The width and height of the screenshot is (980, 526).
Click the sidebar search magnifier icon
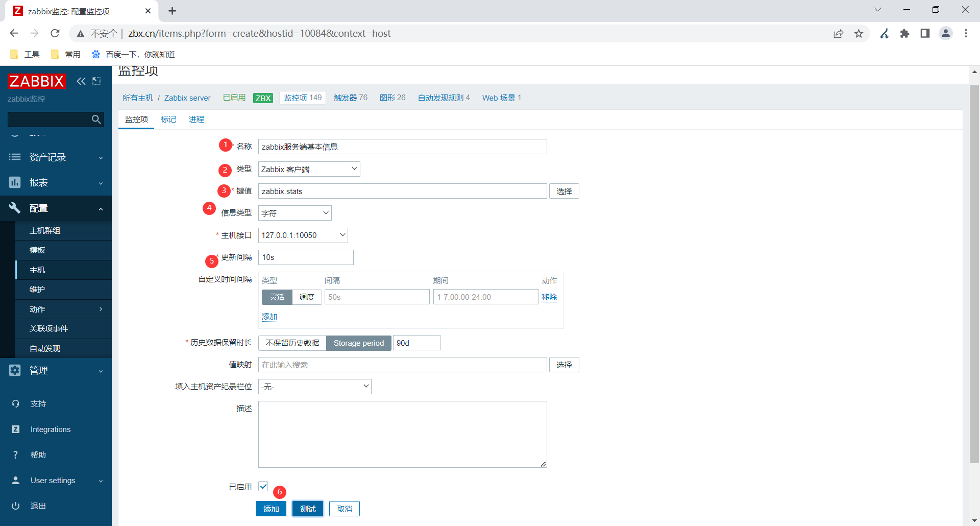pos(96,119)
